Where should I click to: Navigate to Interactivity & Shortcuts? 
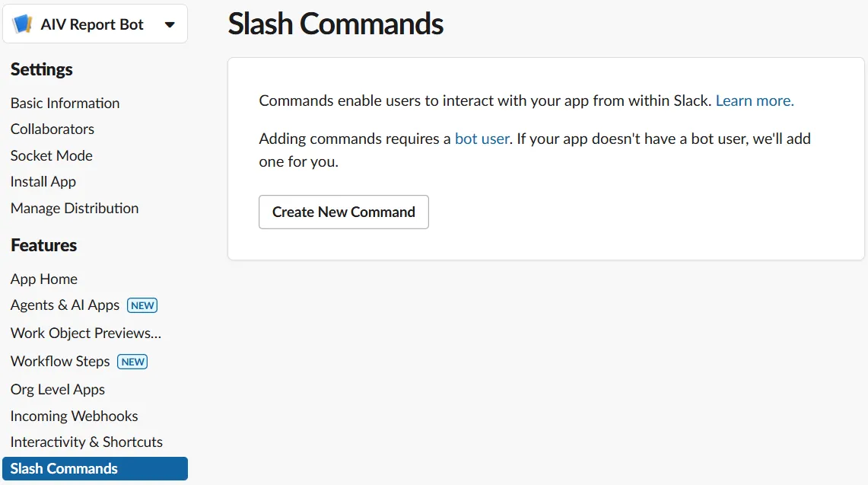[x=86, y=442]
